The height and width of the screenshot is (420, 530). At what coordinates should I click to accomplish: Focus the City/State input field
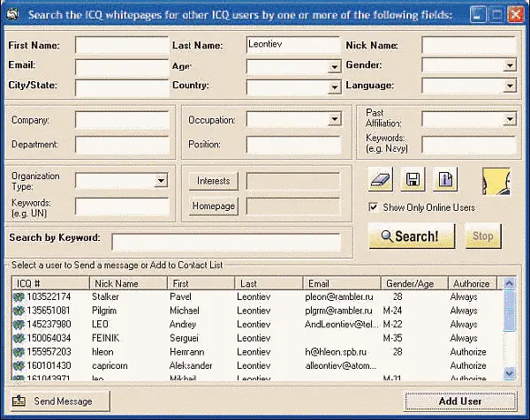pyautogui.click(x=122, y=88)
